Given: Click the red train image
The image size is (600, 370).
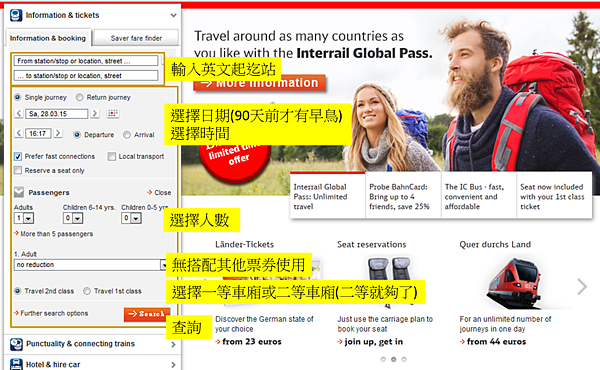Looking at the screenshot, I should [x=515, y=284].
